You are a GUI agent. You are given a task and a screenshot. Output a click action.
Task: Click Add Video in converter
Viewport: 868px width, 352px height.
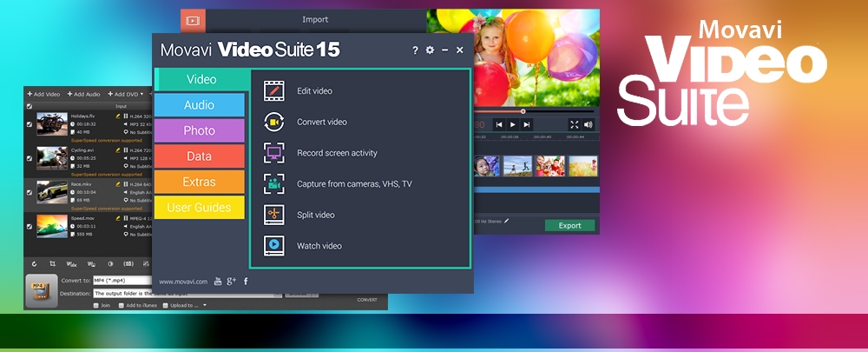[x=43, y=94]
